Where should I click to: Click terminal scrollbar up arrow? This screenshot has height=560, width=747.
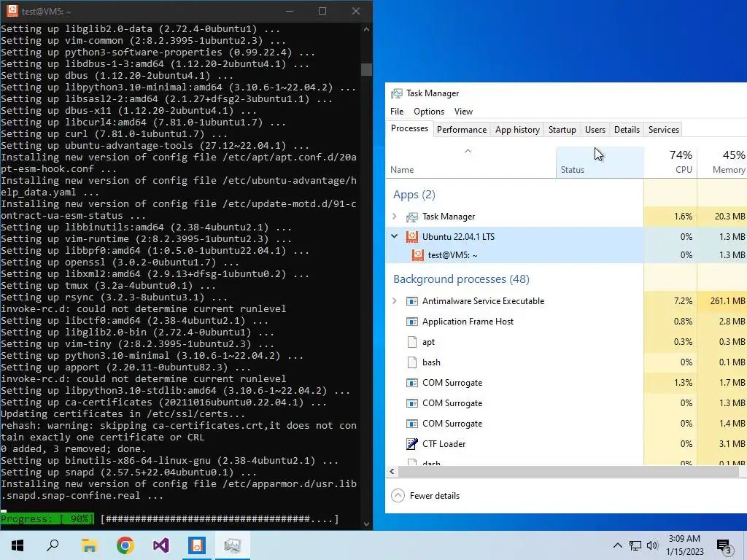tap(366, 29)
